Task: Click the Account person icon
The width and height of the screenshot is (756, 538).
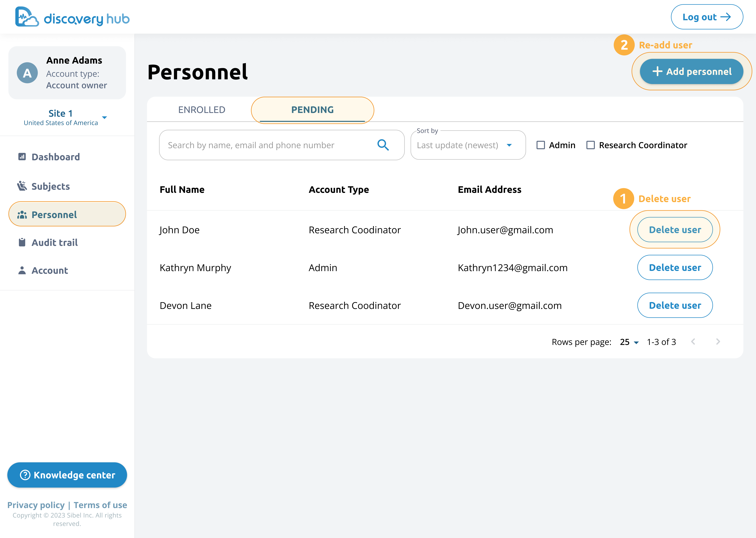Action: (22, 270)
